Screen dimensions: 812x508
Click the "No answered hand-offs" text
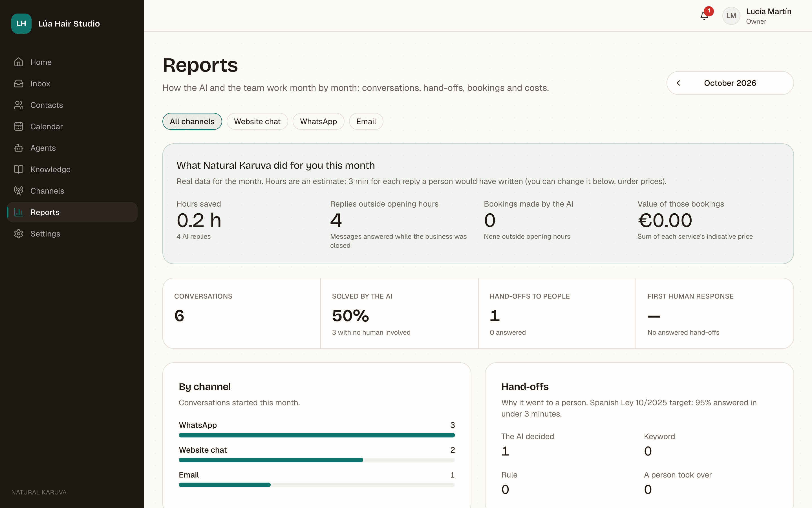pos(683,332)
